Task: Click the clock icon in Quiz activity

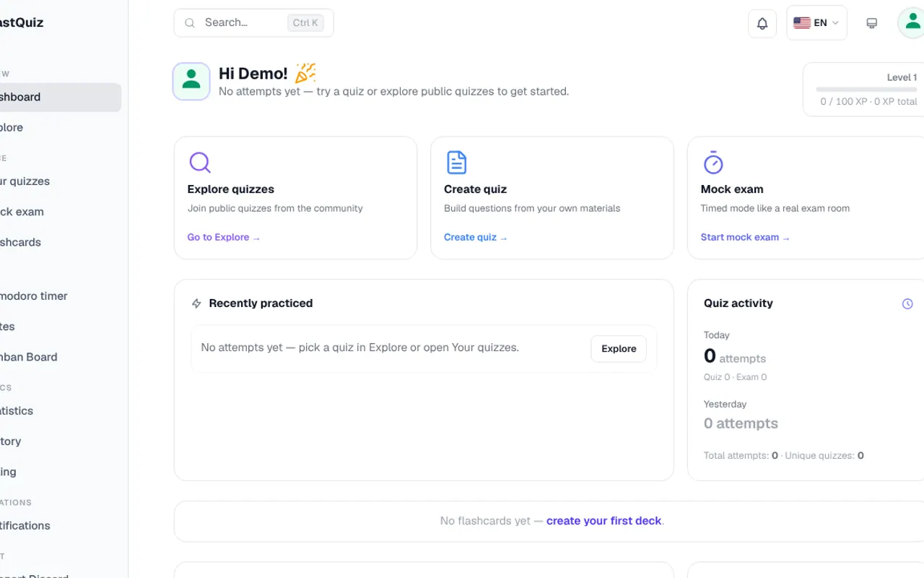Action: point(907,304)
